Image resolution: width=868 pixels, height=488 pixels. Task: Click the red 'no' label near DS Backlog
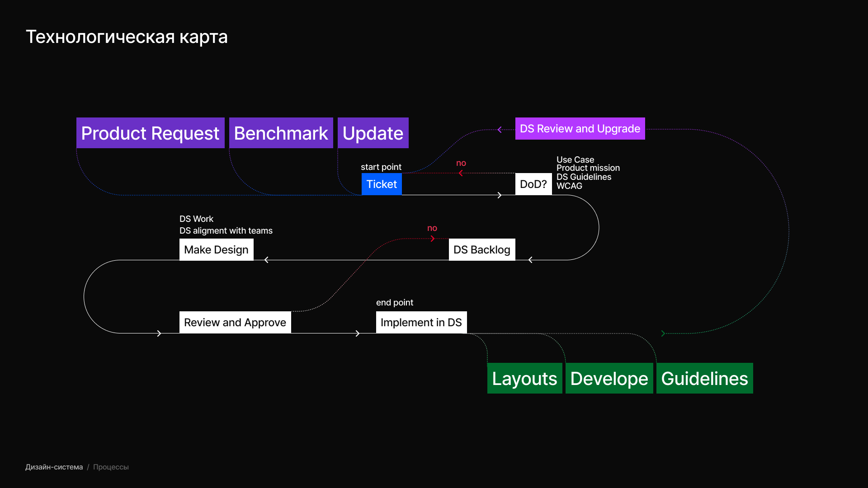(432, 228)
